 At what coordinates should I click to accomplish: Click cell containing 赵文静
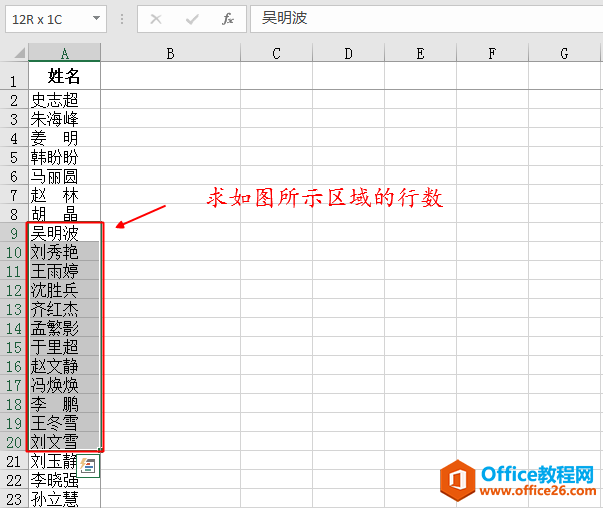click(x=65, y=366)
